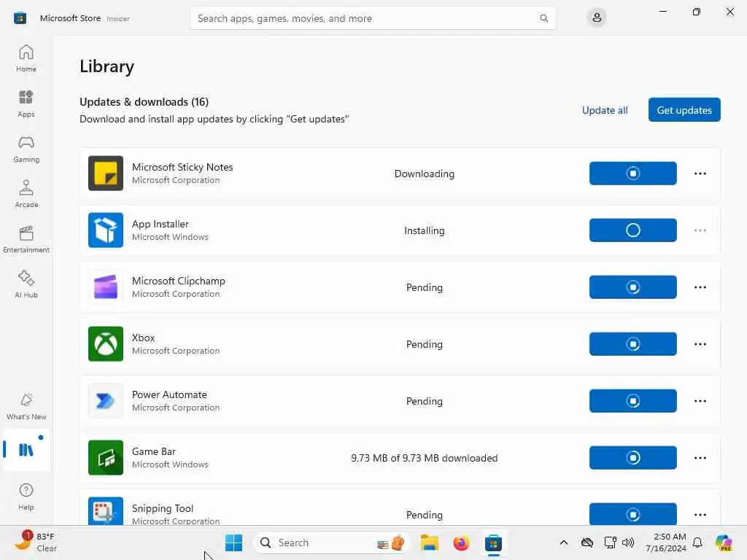
Task: Click the Power Automate app name
Action: [169, 394]
